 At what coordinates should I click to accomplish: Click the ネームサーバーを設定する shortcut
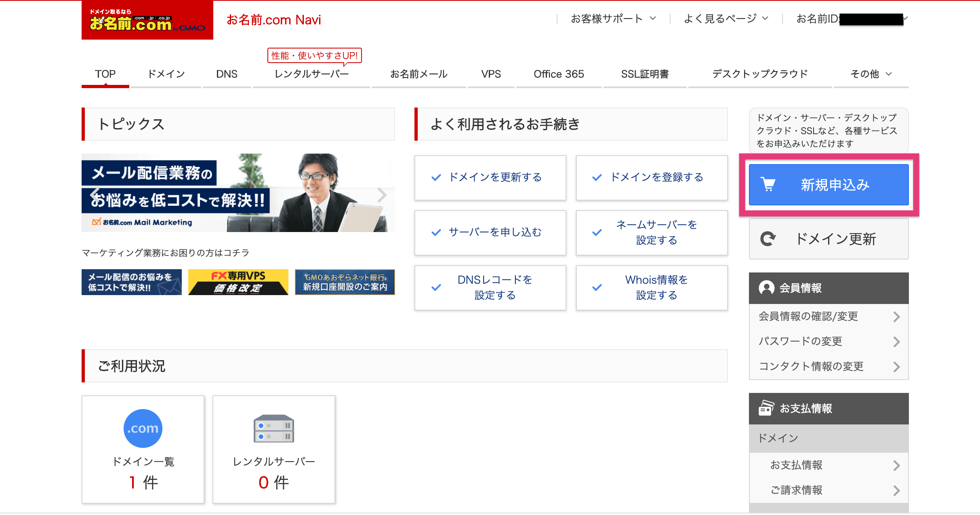pyautogui.click(x=652, y=232)
